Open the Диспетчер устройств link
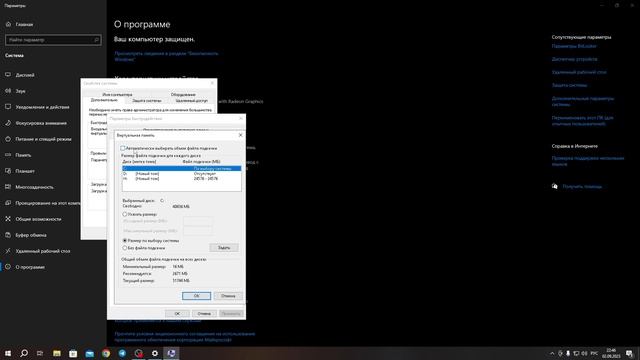 point(574,59)
